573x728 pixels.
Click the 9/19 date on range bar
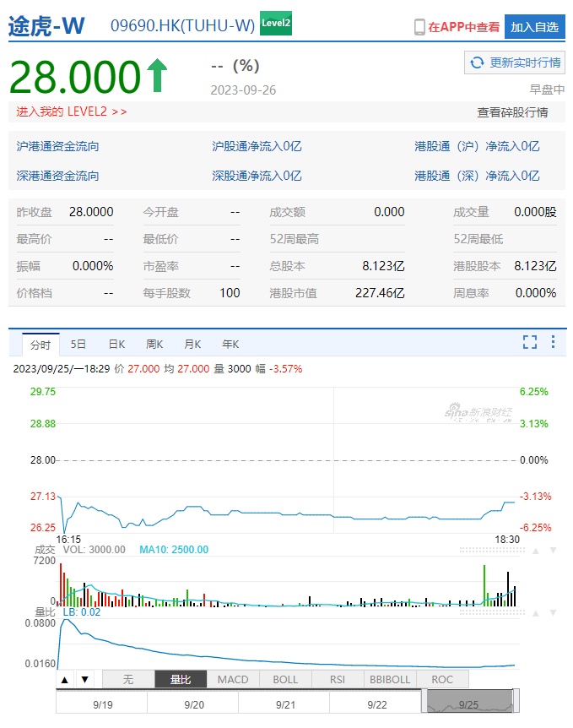103,704
